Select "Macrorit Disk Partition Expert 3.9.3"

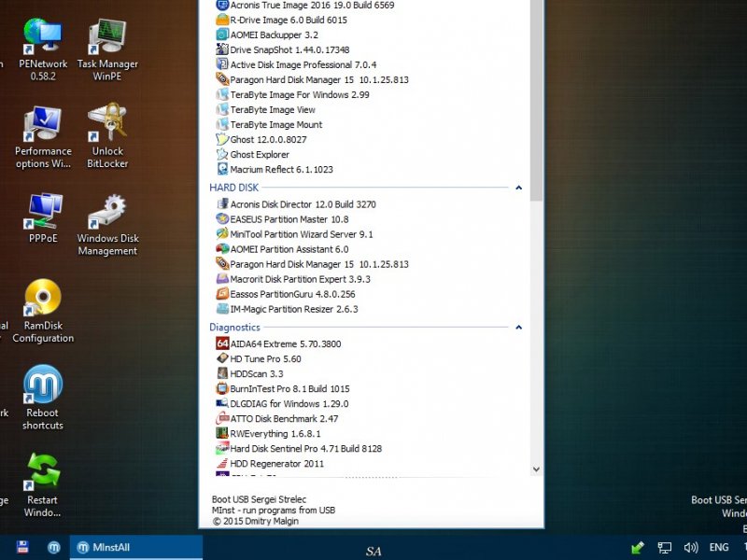click(300, 279)
